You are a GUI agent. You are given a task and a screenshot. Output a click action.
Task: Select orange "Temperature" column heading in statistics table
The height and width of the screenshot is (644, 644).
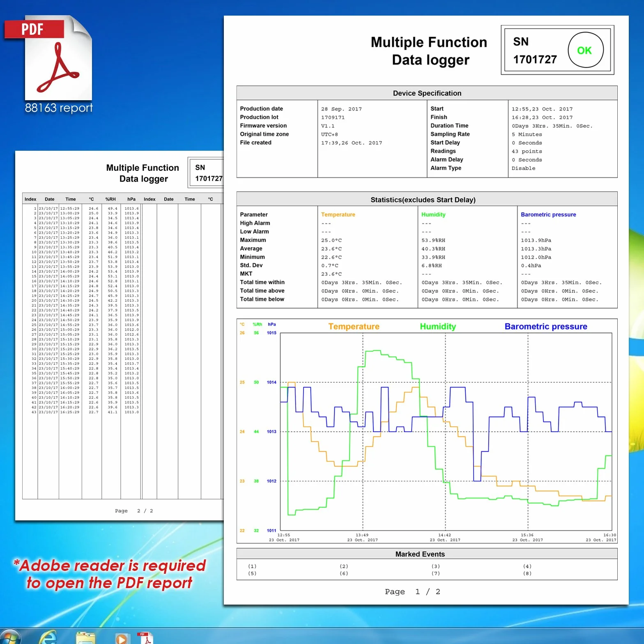(338, 214)
